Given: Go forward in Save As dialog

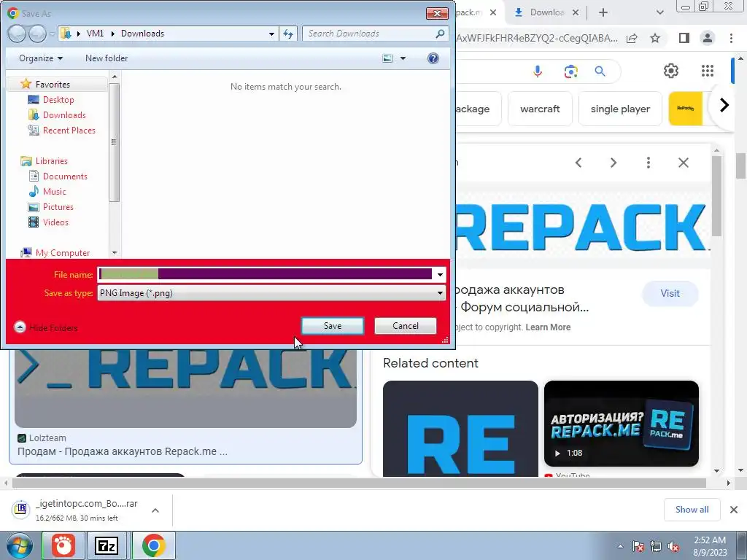Looking at the screenshot, I should [x=37, y=34].
